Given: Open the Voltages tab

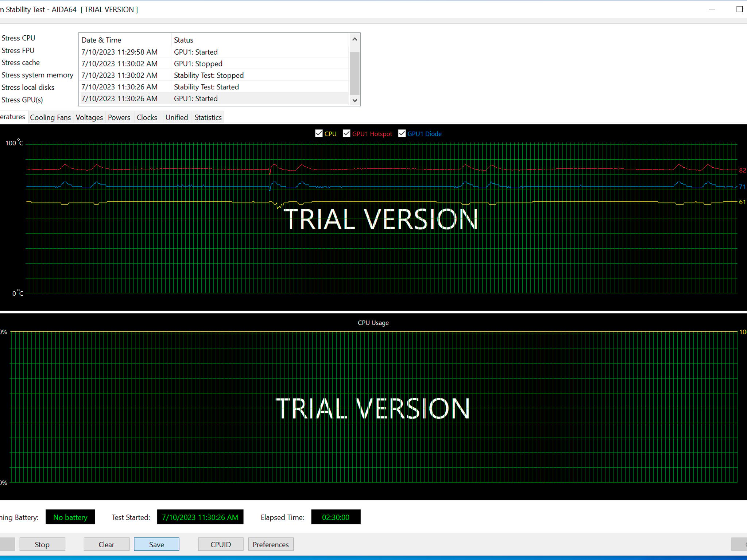Looking at the screenshot, I should [x=89, y=117].
